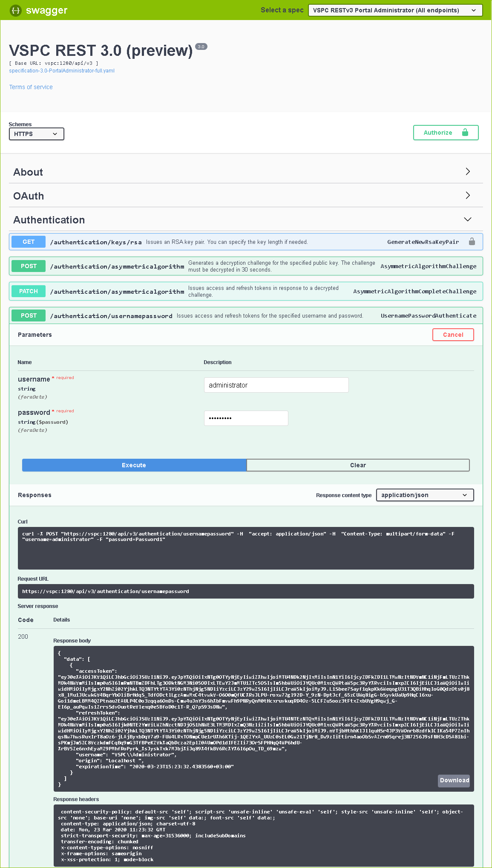Expand the About section chevron
Screen dimensions: 492x868
coord(468,171)
